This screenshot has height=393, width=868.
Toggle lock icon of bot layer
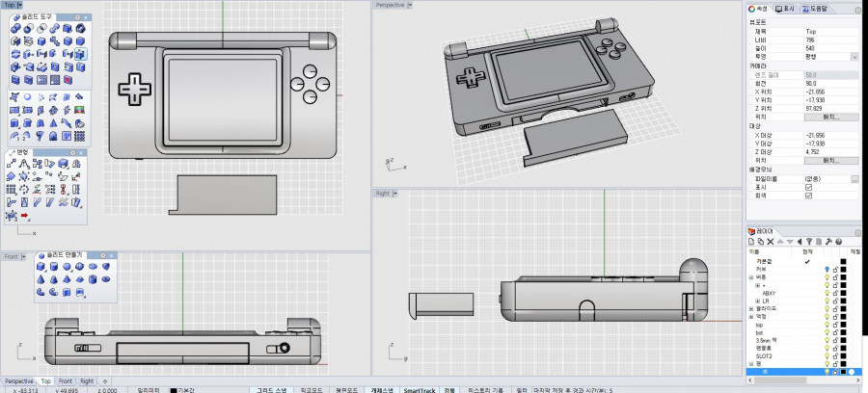pos(835,332)
